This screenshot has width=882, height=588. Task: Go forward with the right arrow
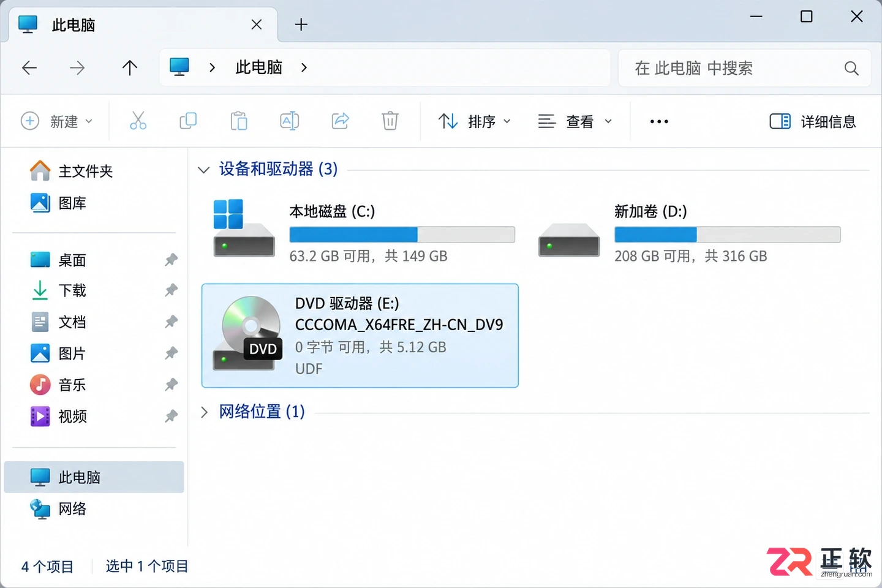[x=77, y=67]
